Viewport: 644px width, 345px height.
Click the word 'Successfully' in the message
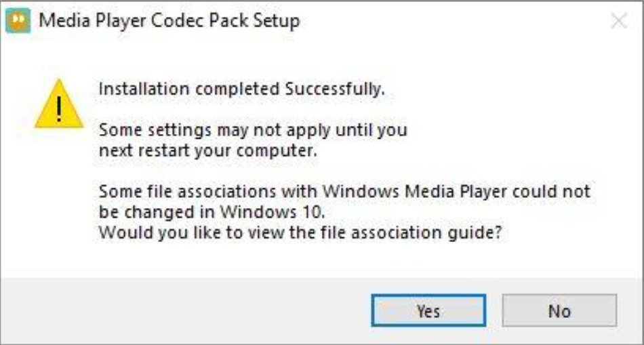[334, 89]
